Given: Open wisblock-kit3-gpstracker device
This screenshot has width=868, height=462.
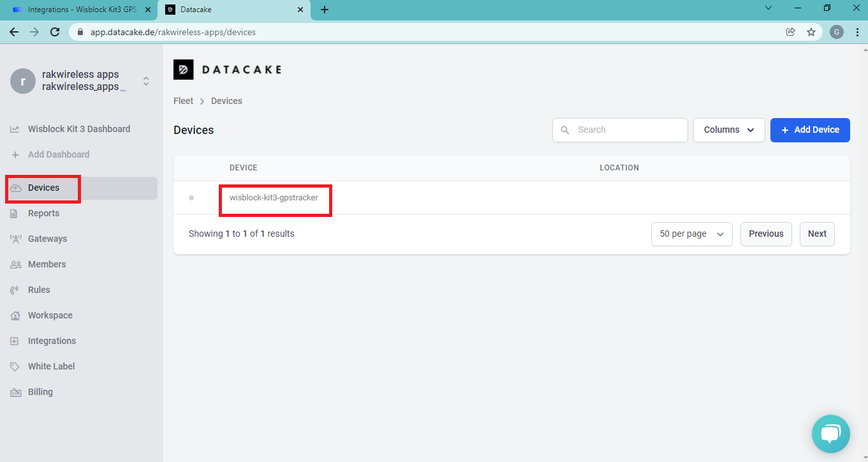Looking at the screenshot, I should (x=274, y=198).
